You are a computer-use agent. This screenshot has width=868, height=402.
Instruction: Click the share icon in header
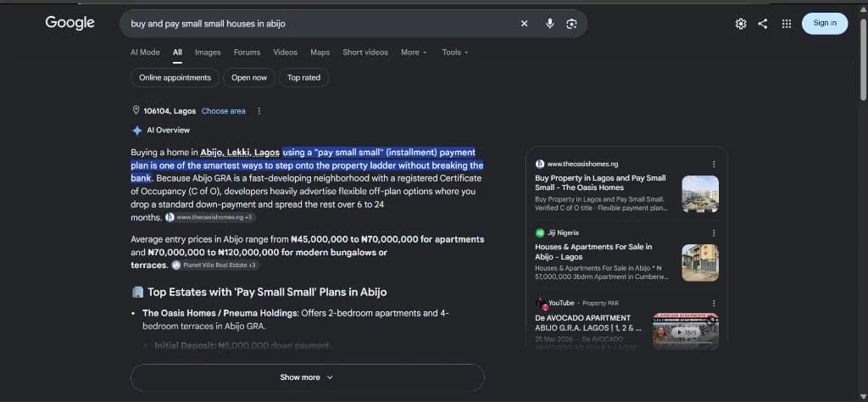tap(763, 23)
